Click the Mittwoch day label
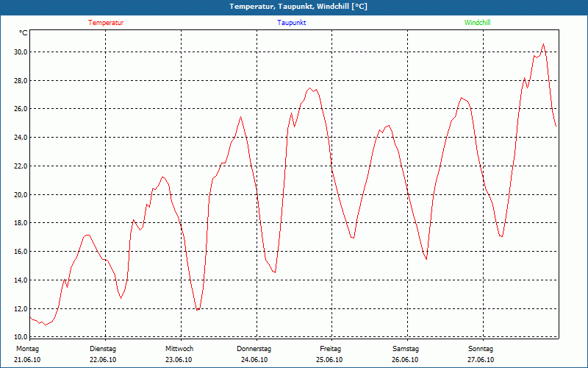588x368 pixels. [x=179, y=349]
